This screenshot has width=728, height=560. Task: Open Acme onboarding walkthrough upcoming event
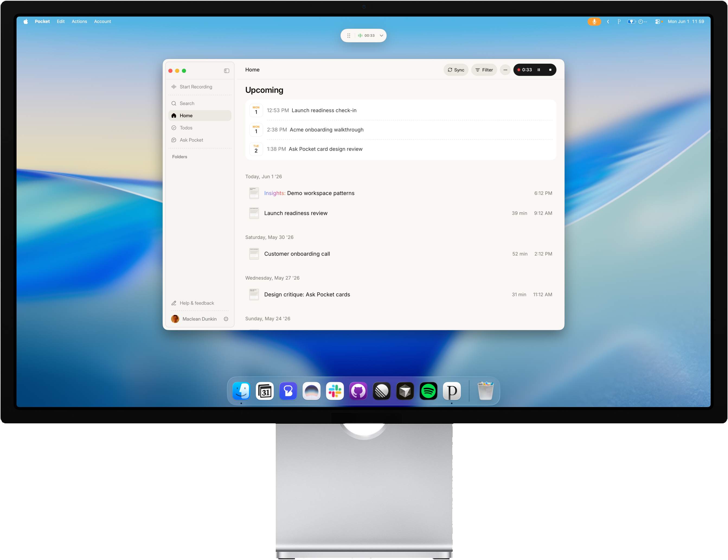400,130
